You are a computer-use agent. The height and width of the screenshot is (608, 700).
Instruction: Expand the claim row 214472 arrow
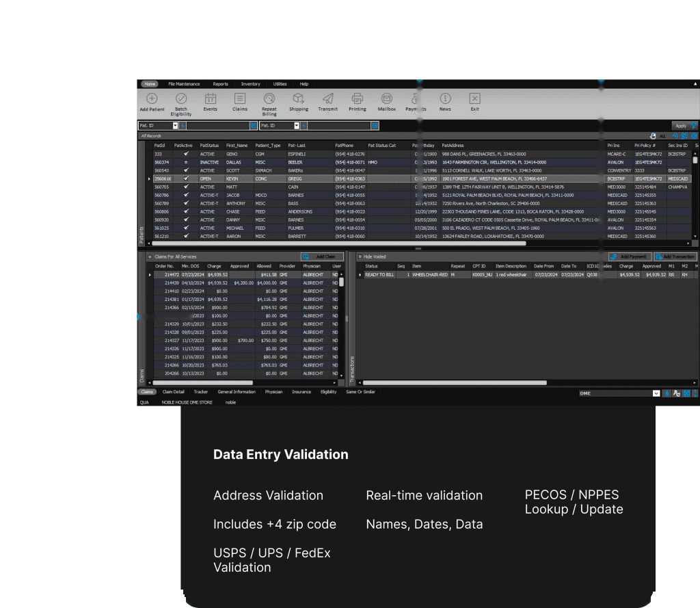[x=150, y=275]
